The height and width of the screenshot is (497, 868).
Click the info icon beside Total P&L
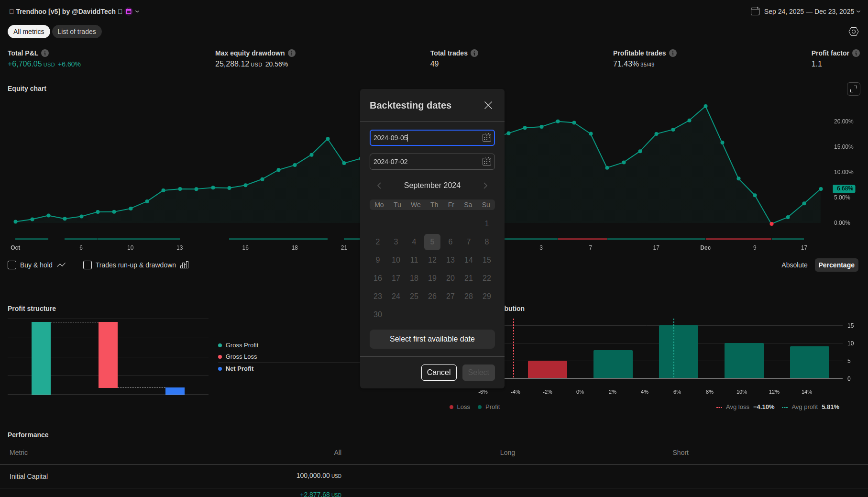[45, 53]
